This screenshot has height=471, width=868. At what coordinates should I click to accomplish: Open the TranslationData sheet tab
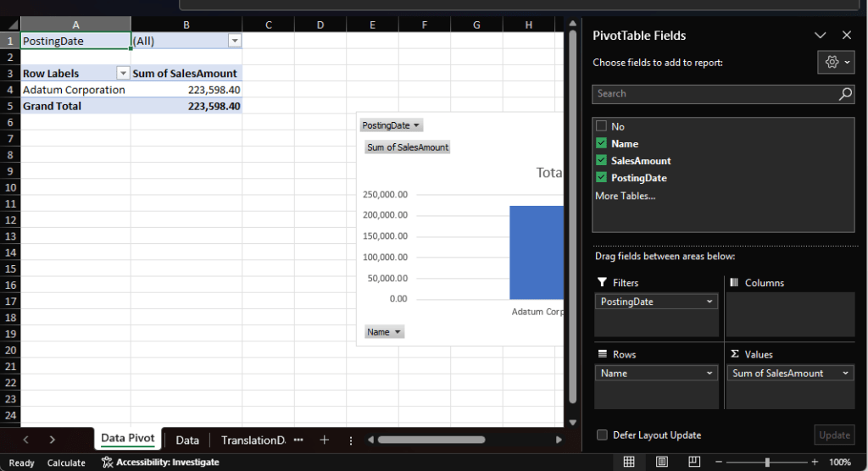[x=253, y=440]
